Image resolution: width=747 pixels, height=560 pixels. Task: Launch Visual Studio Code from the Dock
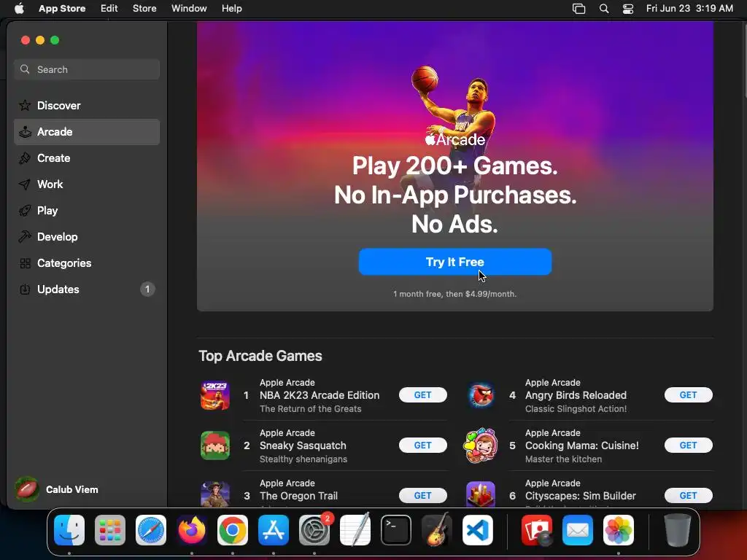tap(477, 530)
